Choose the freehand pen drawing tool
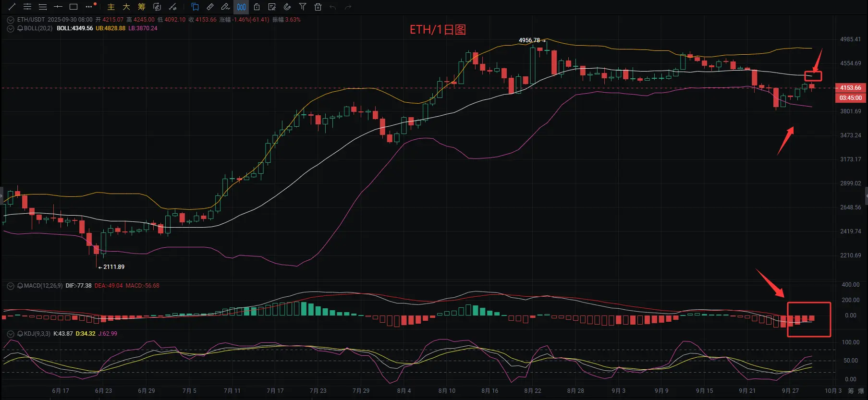 226,7
